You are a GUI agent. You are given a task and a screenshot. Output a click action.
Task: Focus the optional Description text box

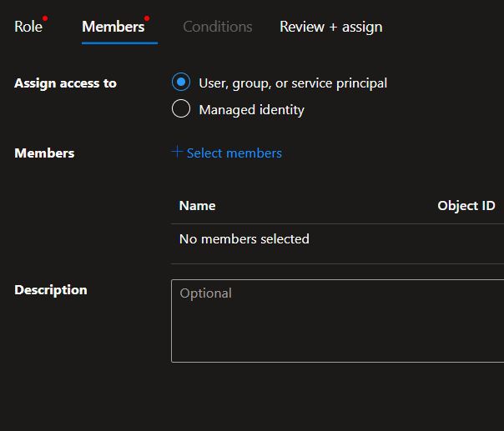tap(337, 321)
